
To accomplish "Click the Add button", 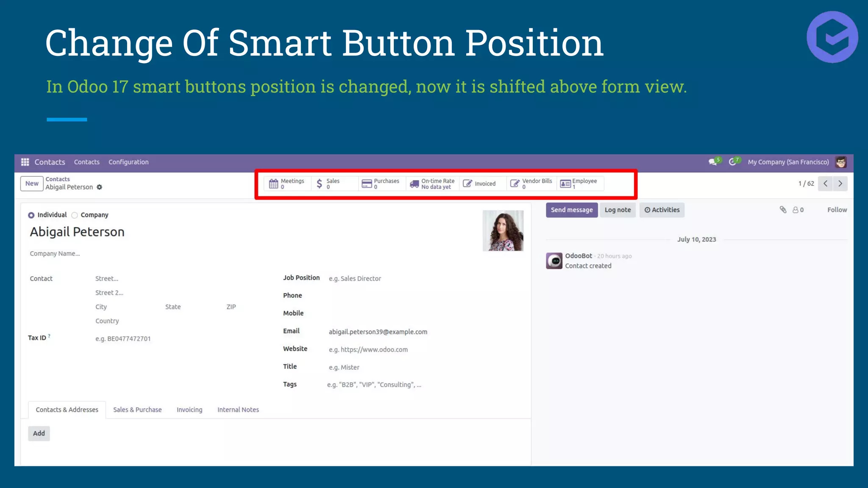I will [39, 433].
